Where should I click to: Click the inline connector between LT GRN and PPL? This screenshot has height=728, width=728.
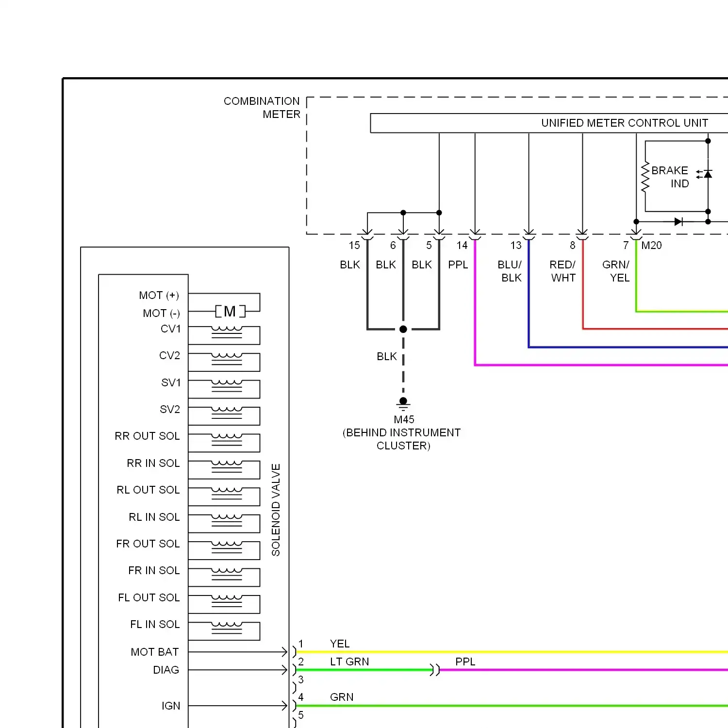435,670
